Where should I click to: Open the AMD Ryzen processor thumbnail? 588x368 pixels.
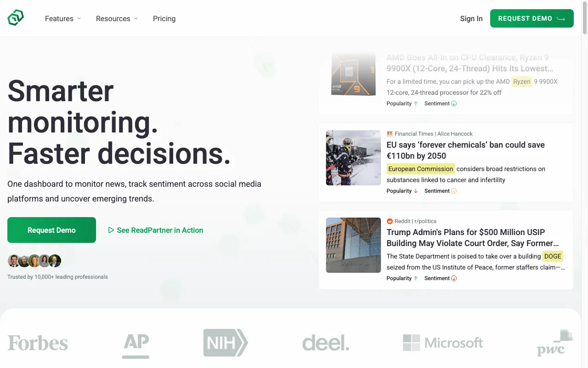pyautogui.click(x=353, y=74)
